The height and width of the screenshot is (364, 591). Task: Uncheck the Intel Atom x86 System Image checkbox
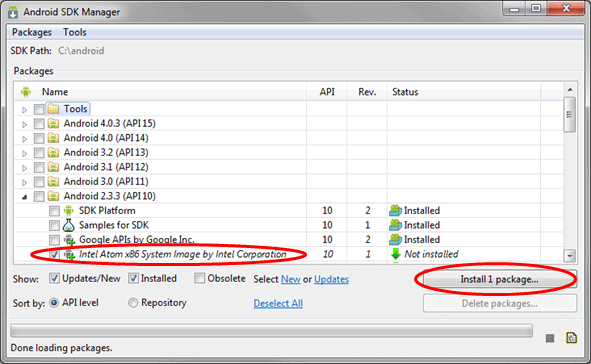(54, 254)
